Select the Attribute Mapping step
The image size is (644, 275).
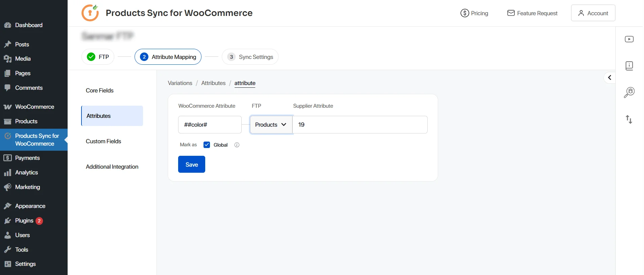tap(168, 57)
